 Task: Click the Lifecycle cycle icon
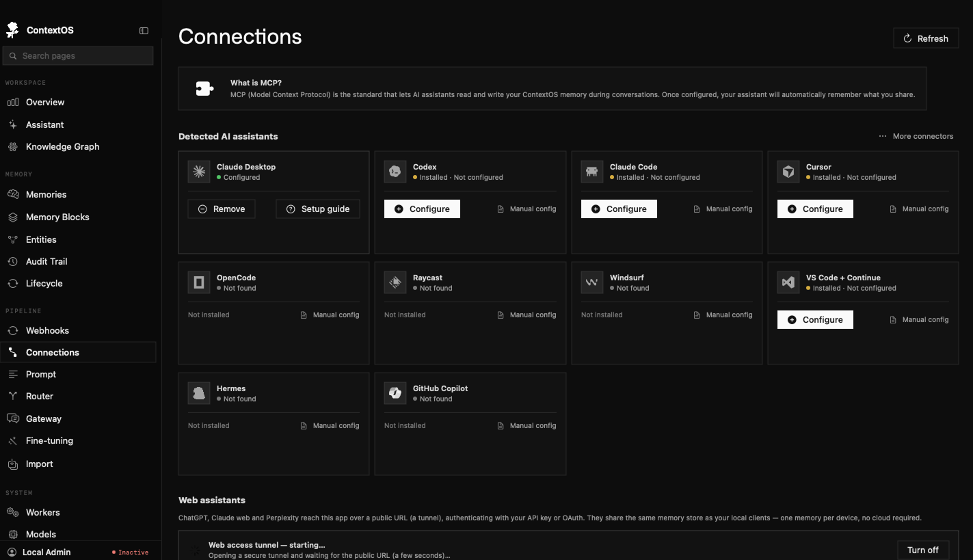(x=13, y=283)
